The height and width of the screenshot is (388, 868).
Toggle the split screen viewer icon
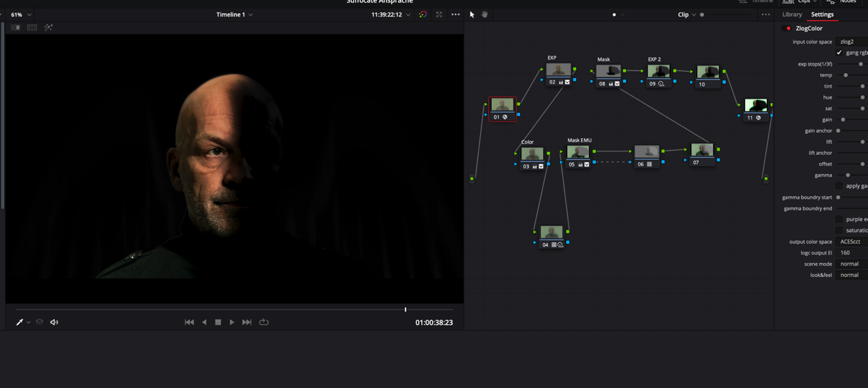point(32,28)
